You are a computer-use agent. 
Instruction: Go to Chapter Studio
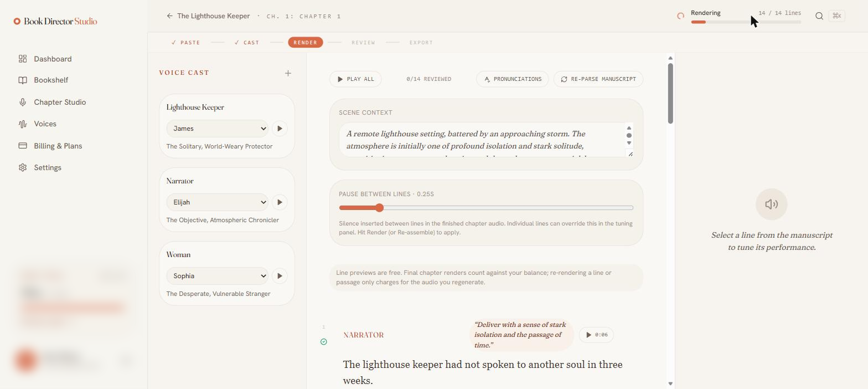click(x=60, y=102)
